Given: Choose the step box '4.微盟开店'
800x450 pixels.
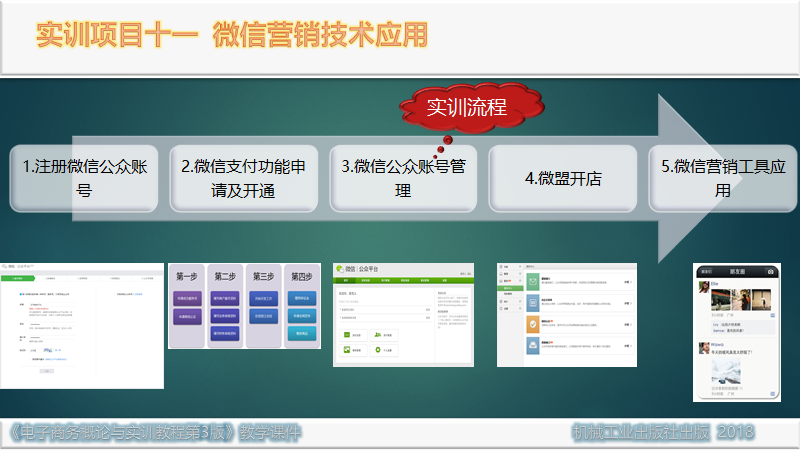Looking at the screenshot, I should click(x=563, y=179).
